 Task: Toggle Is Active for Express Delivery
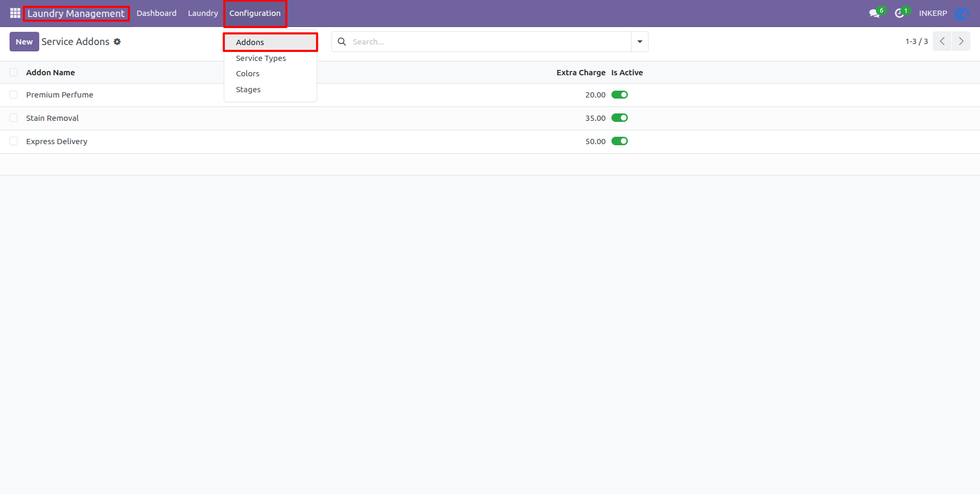coord(619,142)
